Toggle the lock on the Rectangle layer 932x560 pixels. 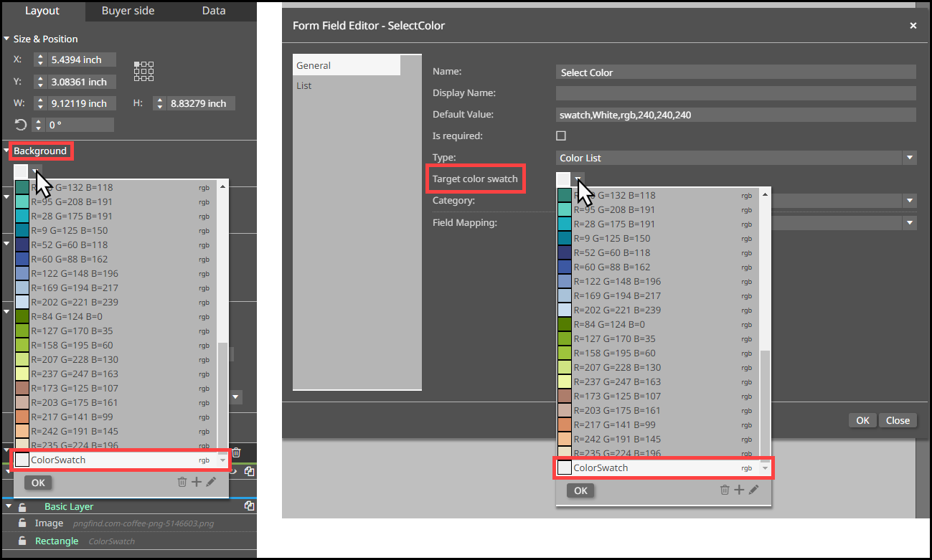[x=23, y=541]
